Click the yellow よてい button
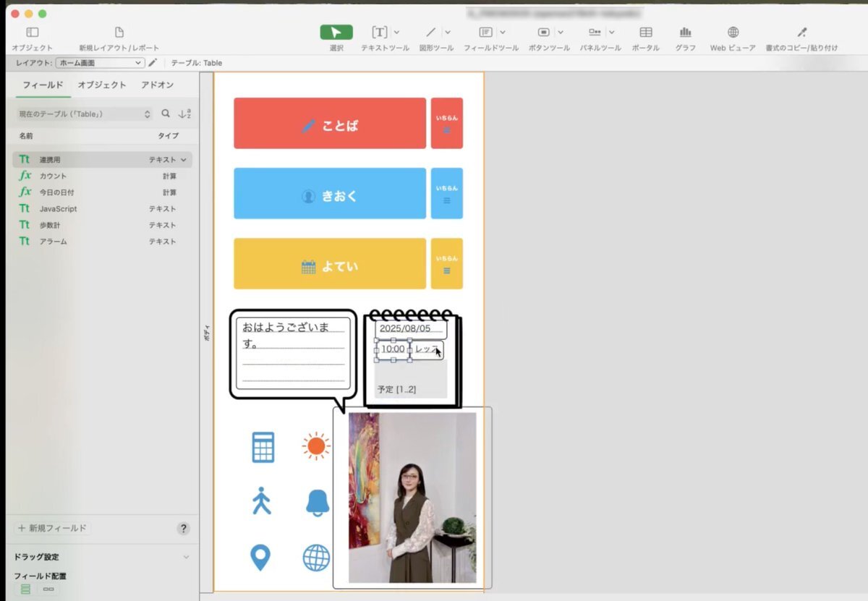This screenshot has width=868, height=601. click(330, 264)
